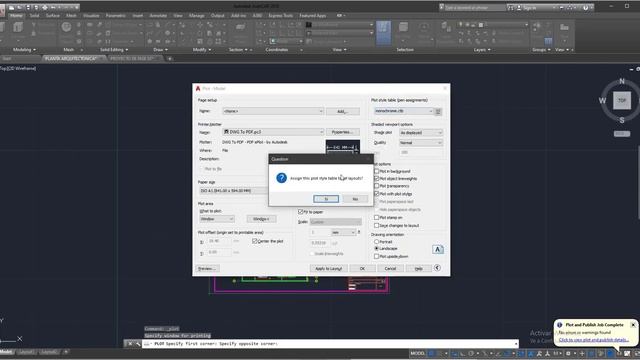Click Cancel in the Plot dialog
The image size is (640, 360).
(x=390, y=269)
